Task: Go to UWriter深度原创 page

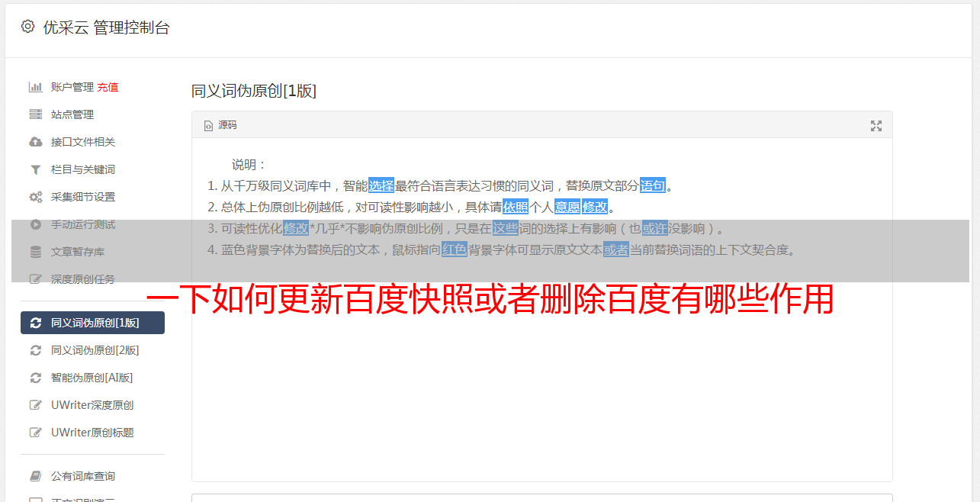Action: point(92,405)
